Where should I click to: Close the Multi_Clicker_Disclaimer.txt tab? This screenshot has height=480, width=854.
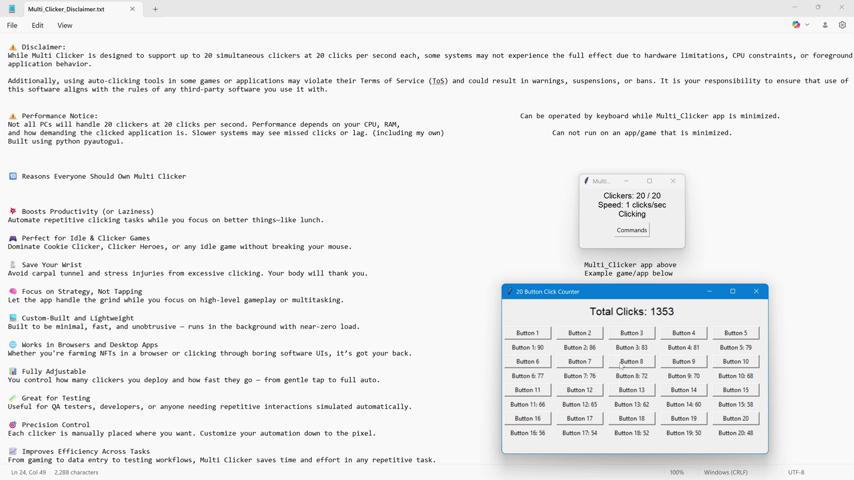[132, 9]
